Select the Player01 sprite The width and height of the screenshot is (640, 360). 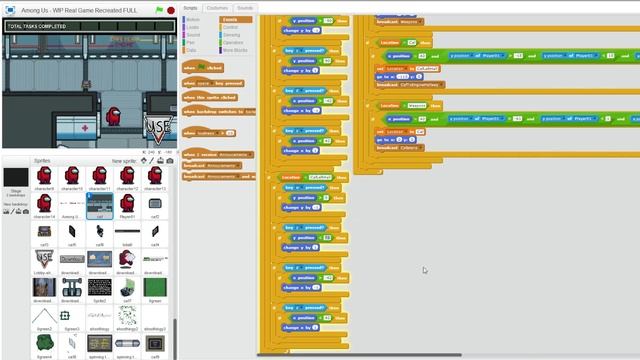pyautogui.click(x=127, y=206)
